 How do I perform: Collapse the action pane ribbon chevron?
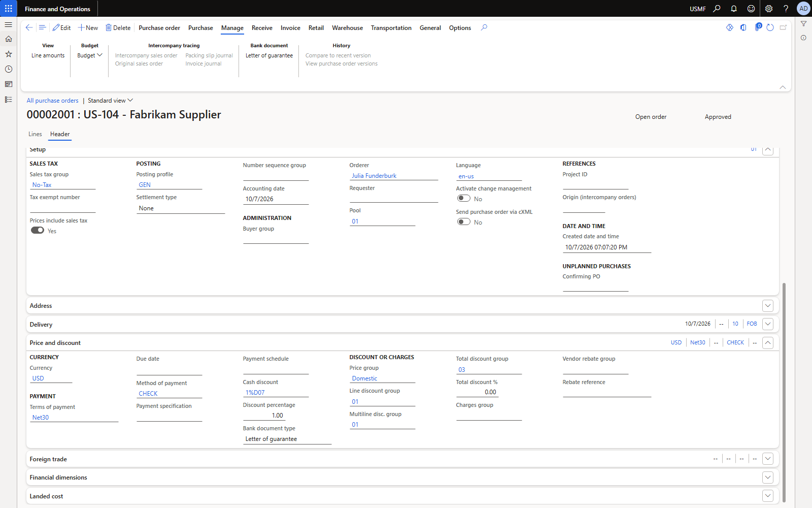pyautogui.click(x=783, y=87)
